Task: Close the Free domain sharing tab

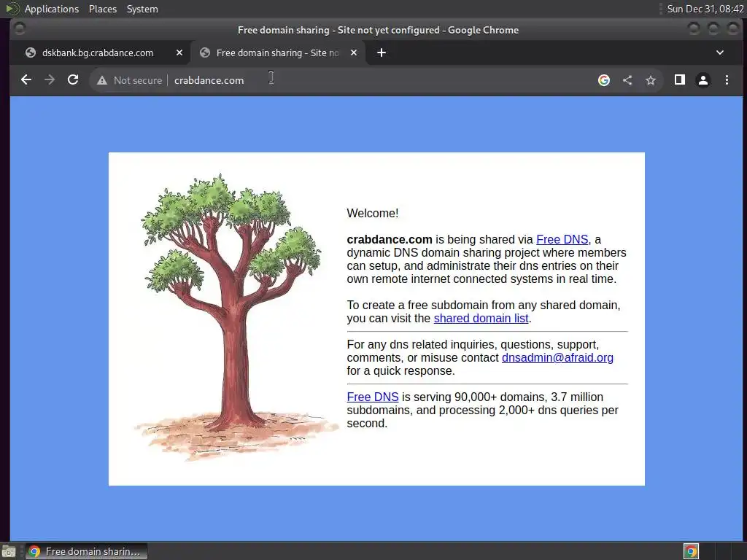Action: [354, 52]
